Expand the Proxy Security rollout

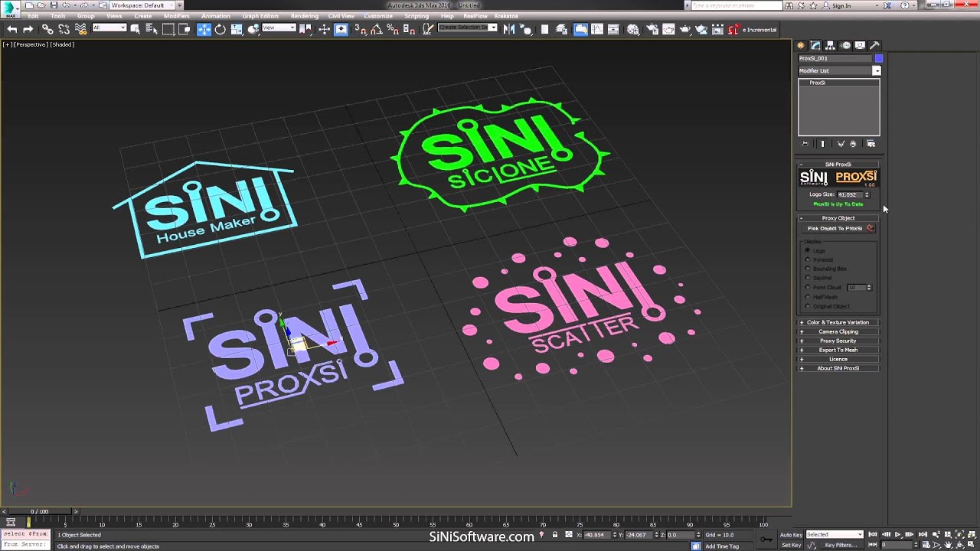pos(838,341)
